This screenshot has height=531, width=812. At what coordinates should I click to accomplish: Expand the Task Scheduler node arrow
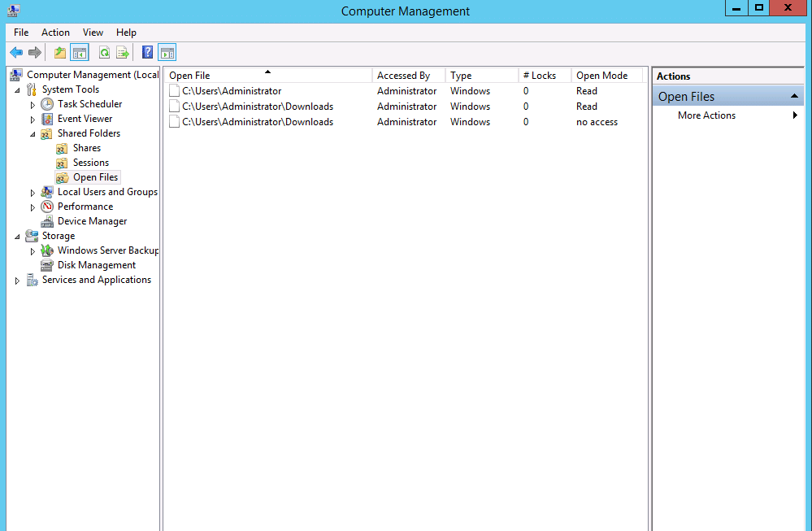pyautogui.click(x=33, y=105)
